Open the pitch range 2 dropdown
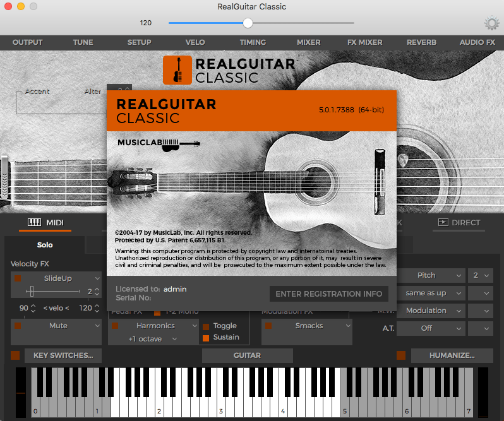The width and height of the screenshot is (504, 421). pyautogui.click(x=481, y=275)
